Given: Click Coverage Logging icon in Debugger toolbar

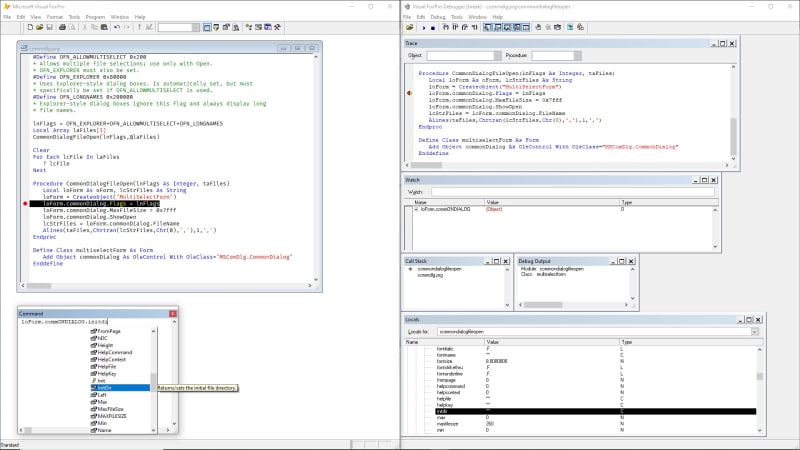Looking at the screenshot, I should [x=570, y=27].
